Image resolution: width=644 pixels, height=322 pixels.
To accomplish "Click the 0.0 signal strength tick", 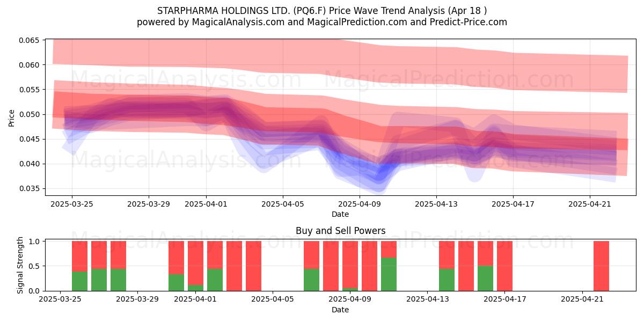I will [x=35, y=291].
